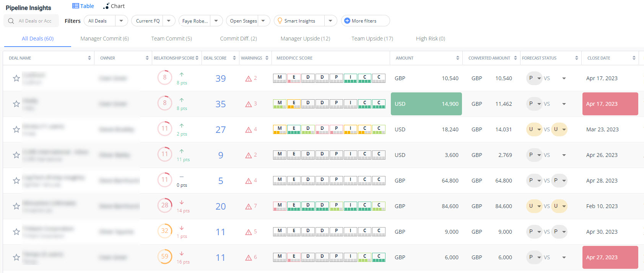Select the Team Upside (17) tab
This screenshot has width=644, height=273.
click(x=372, y=39)
